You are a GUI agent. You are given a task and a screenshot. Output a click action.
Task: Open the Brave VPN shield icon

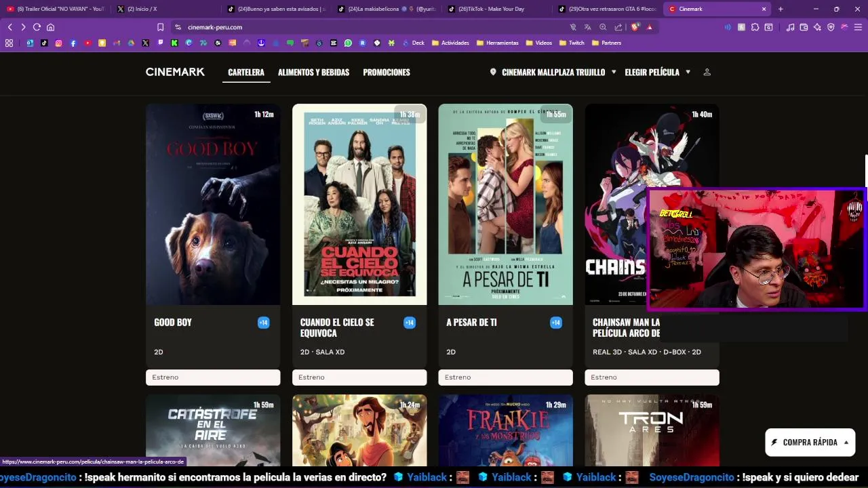[x=831, y=27]
